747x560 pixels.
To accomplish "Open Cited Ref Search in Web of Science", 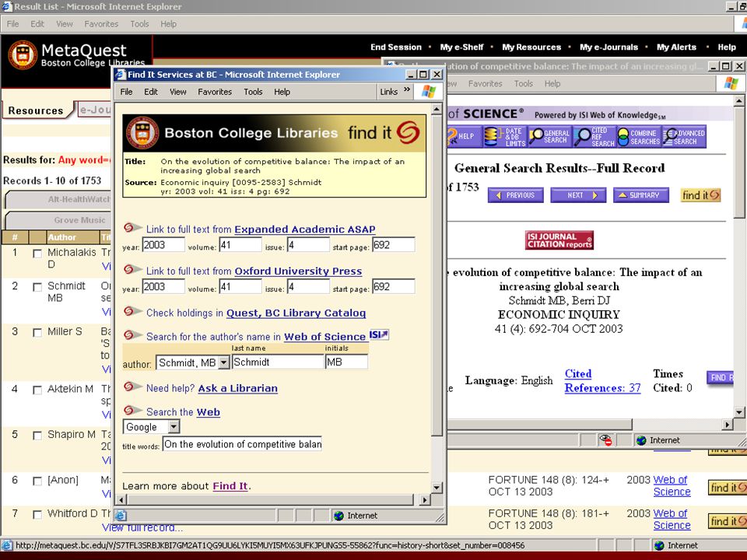I will [594, 137].
